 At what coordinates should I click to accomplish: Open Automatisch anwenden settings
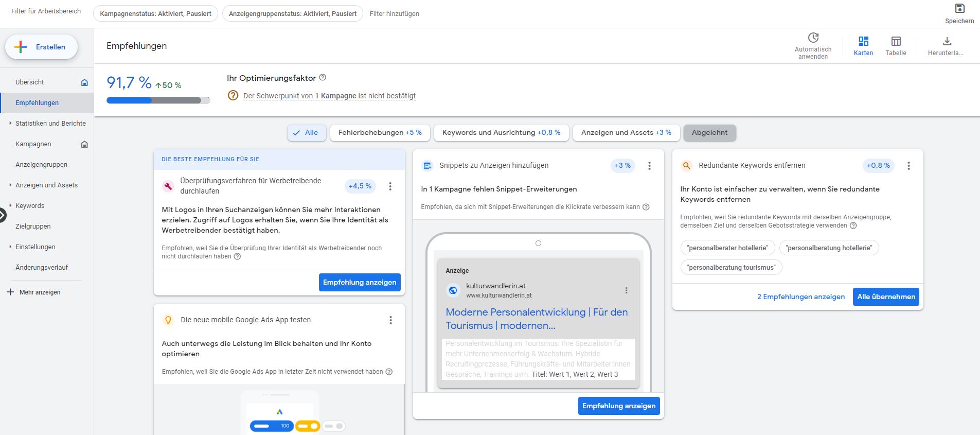coord(813,46)
